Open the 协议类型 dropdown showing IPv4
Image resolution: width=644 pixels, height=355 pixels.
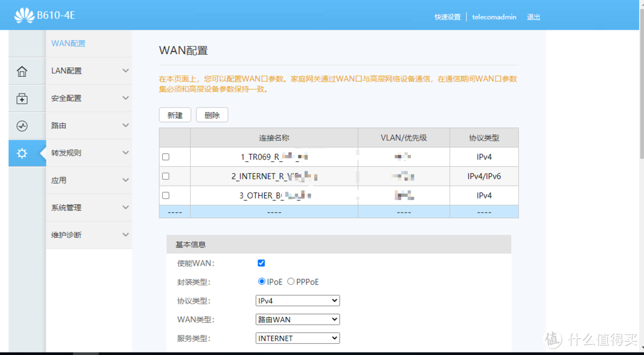(297, 300)
